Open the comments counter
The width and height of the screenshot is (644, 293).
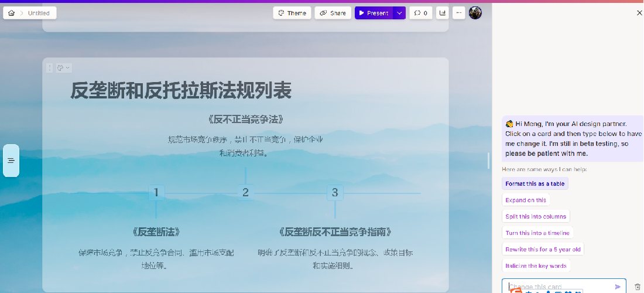[x=420, y=13]
